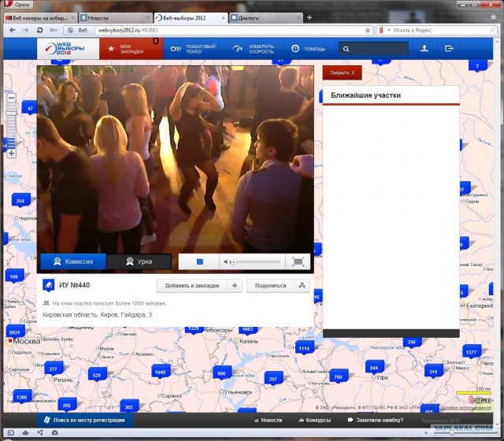Select map cluster marker 1377
Viewport: 504px width, 441px height.
471,352
